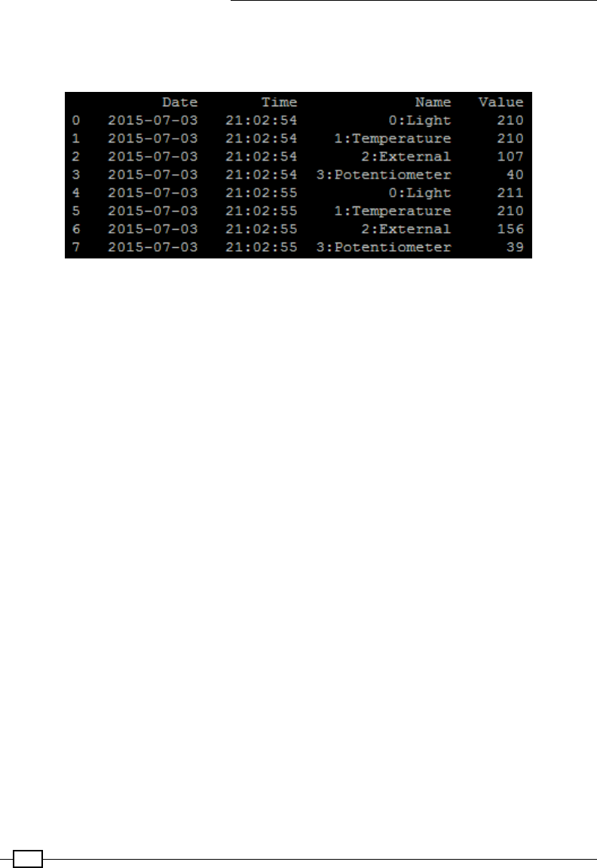
Task: Click the value 211 for 0:Light
Action: point(510,193)
